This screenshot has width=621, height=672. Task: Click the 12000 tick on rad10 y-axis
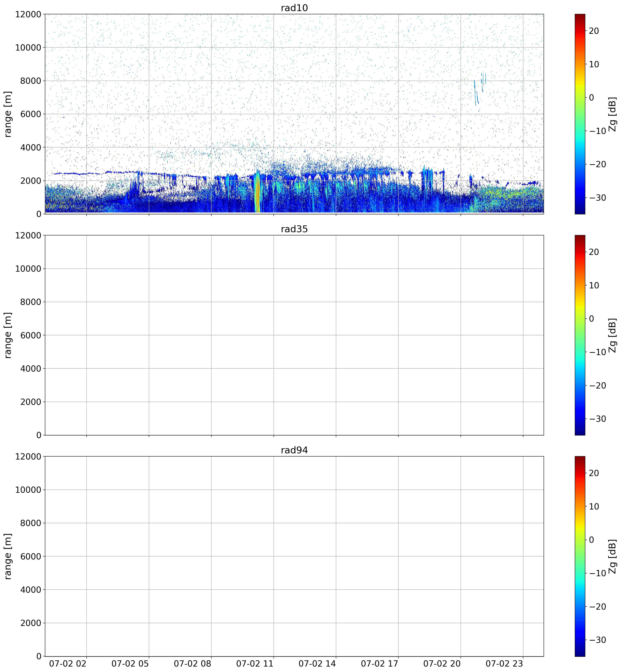click(x=28, y=14)
